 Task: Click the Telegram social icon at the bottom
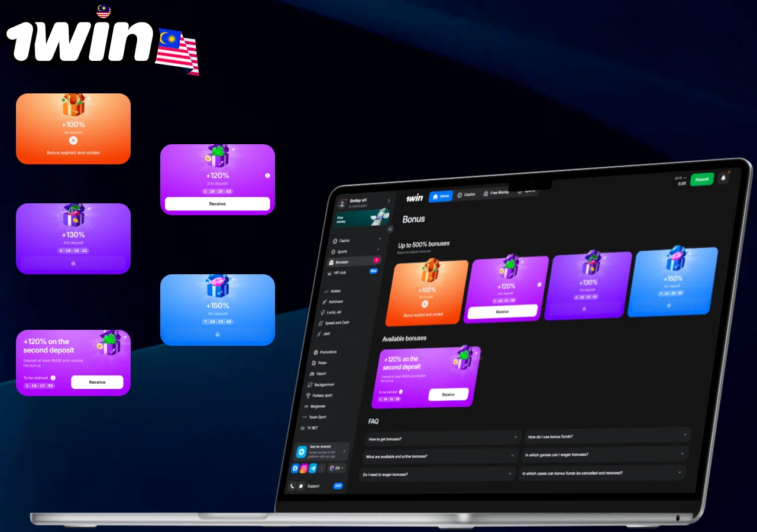point(312,468)
